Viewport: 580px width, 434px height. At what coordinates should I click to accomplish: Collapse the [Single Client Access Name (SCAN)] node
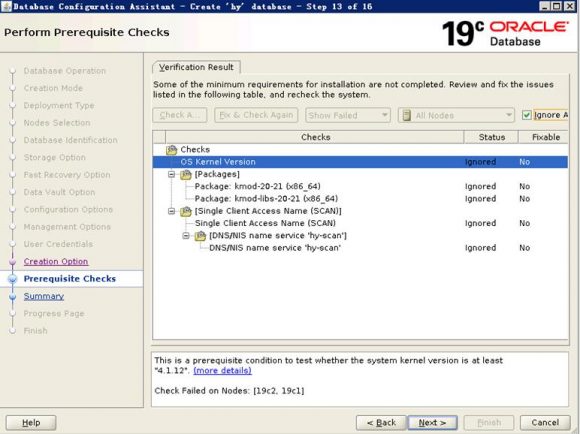172,211
